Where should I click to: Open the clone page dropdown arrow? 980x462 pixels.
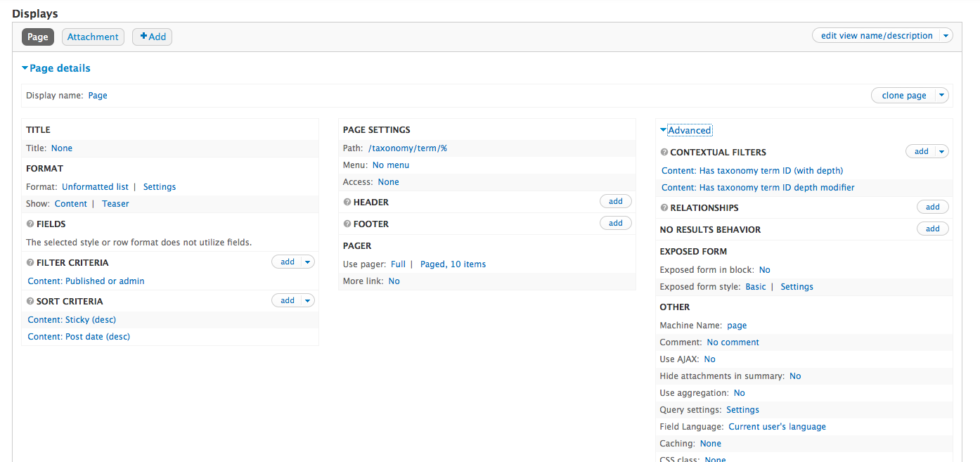(942, 96)
